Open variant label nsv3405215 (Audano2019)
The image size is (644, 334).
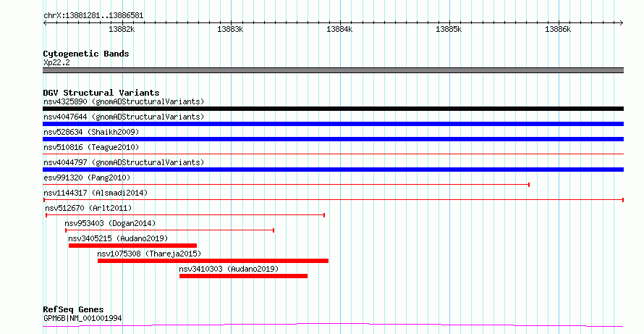click(118, 238)
